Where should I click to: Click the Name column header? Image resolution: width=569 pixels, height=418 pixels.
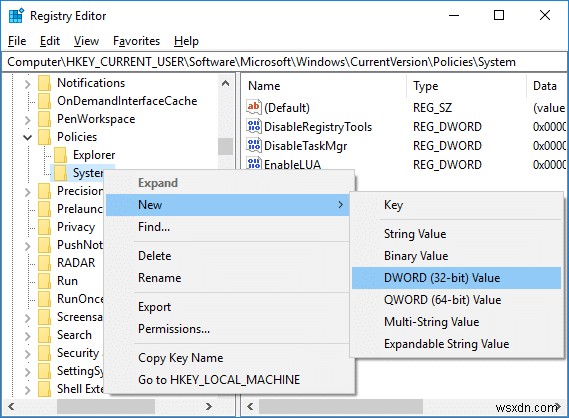tap(323, 86)
